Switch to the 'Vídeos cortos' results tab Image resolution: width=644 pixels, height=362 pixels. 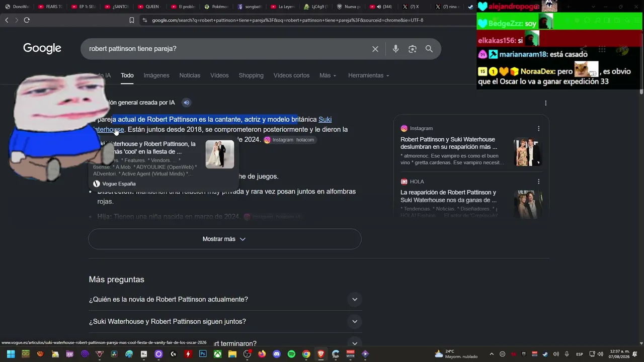pyautogui.click(x=291, y=75)
